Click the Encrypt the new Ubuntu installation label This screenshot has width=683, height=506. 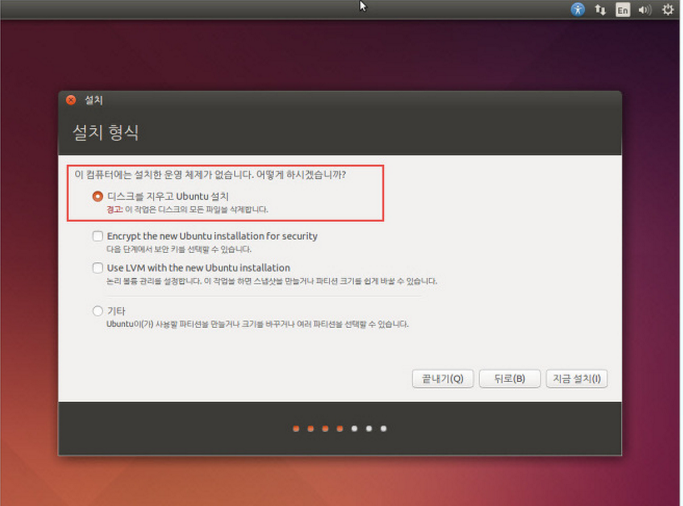[212, 236]
